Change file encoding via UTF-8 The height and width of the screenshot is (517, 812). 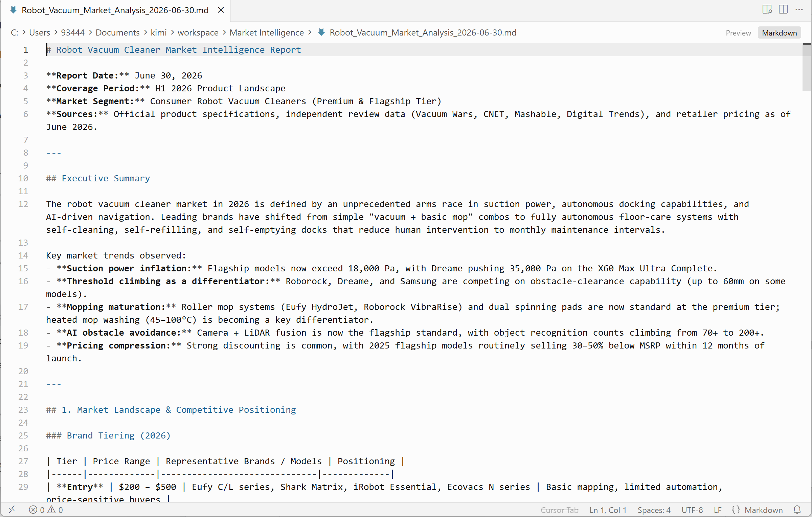pos(692,510)
